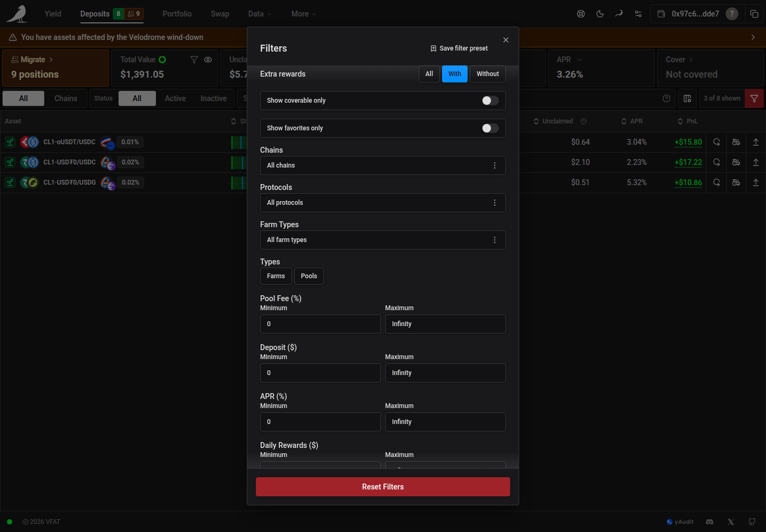Select With for Extra rewards

pos(455,74)
